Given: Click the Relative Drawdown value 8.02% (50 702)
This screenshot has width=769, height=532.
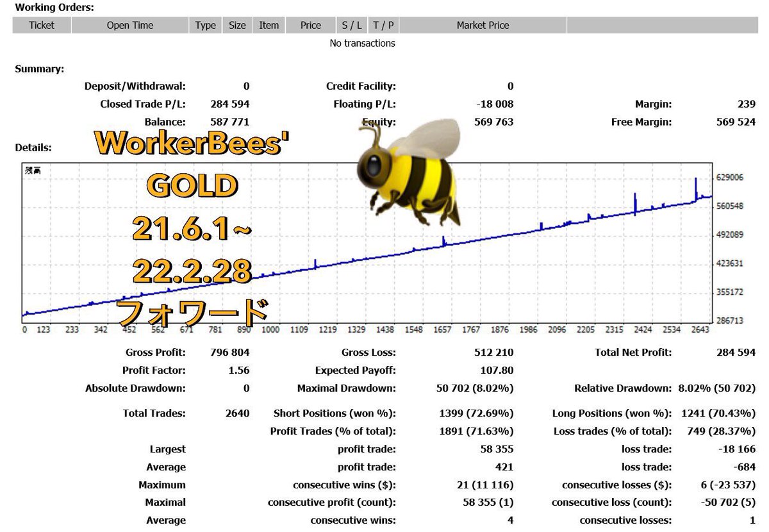Looking at the screenshot, I should pyautogui.click(x=717, y=388).
